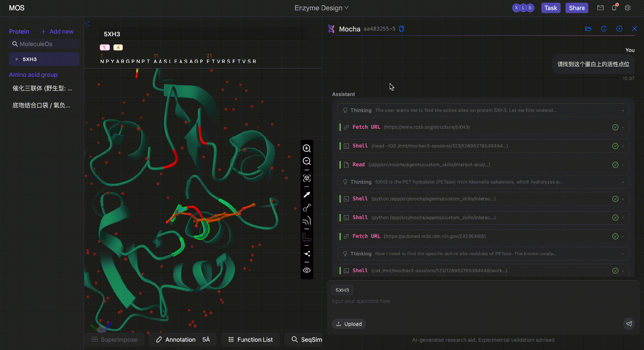The image size is (644, 350).
Task: Select the arrow pointer tool in viewer toolbar
Action: point(307,195)
